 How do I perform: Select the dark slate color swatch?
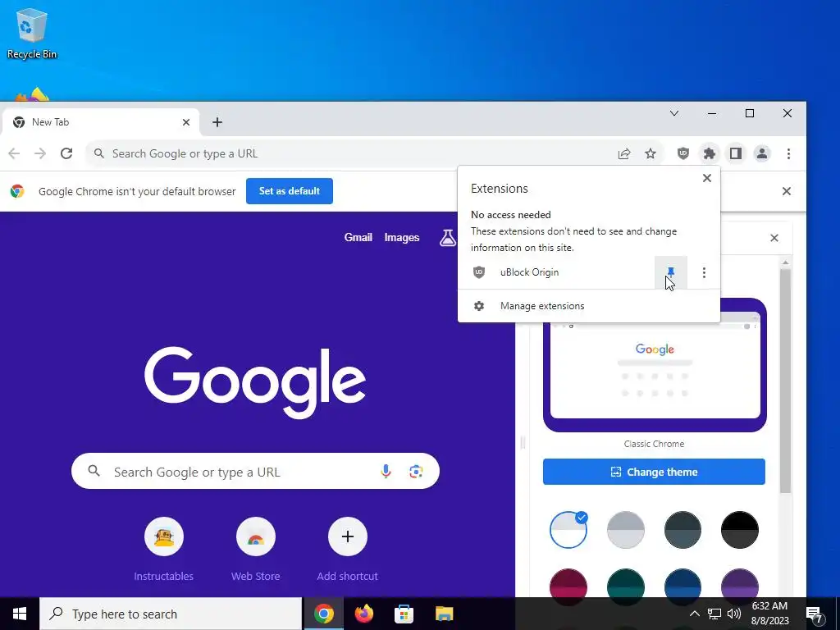[682, 530]
